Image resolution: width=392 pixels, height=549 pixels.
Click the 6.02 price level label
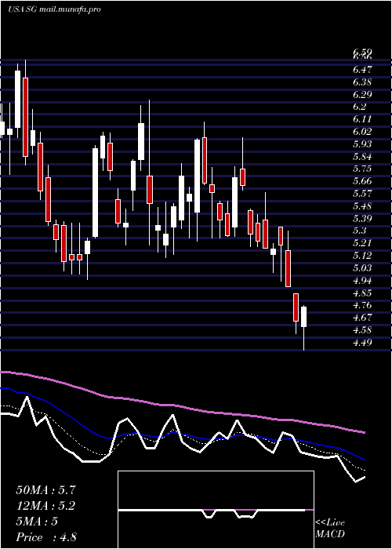point(362,132)
